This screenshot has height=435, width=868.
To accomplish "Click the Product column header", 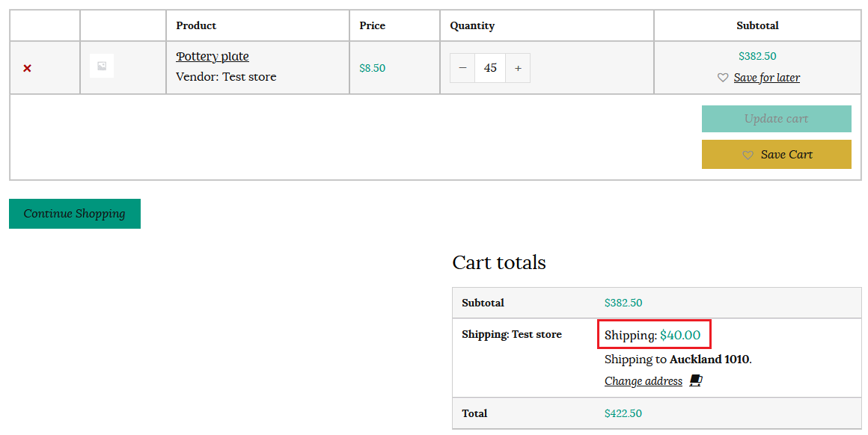I will point(196,25).
